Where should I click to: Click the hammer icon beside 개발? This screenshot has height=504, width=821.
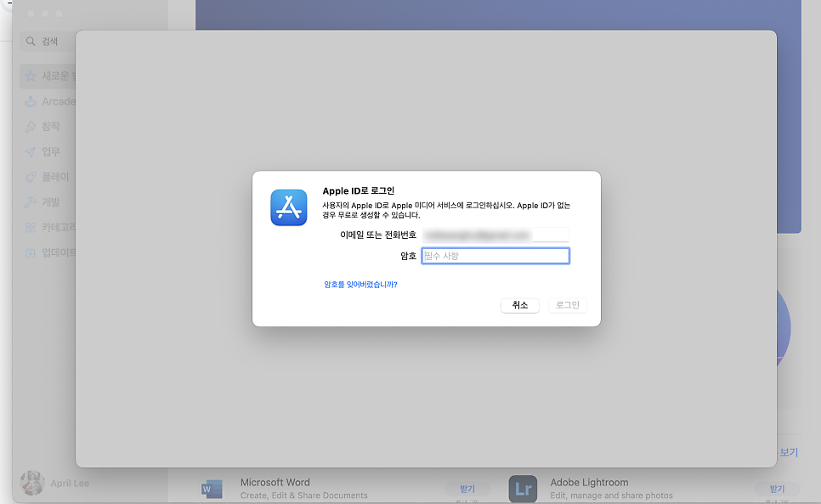(31, 202)
